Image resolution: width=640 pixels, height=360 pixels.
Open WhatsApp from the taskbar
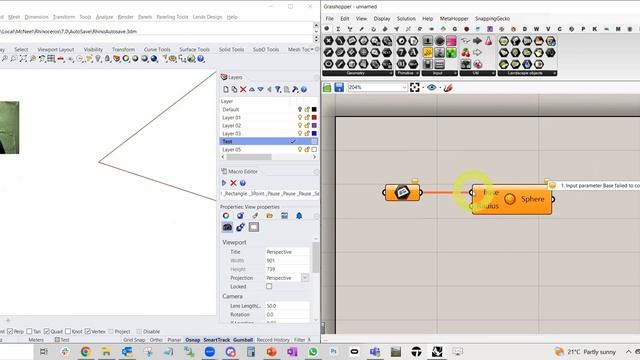point(313,351)
